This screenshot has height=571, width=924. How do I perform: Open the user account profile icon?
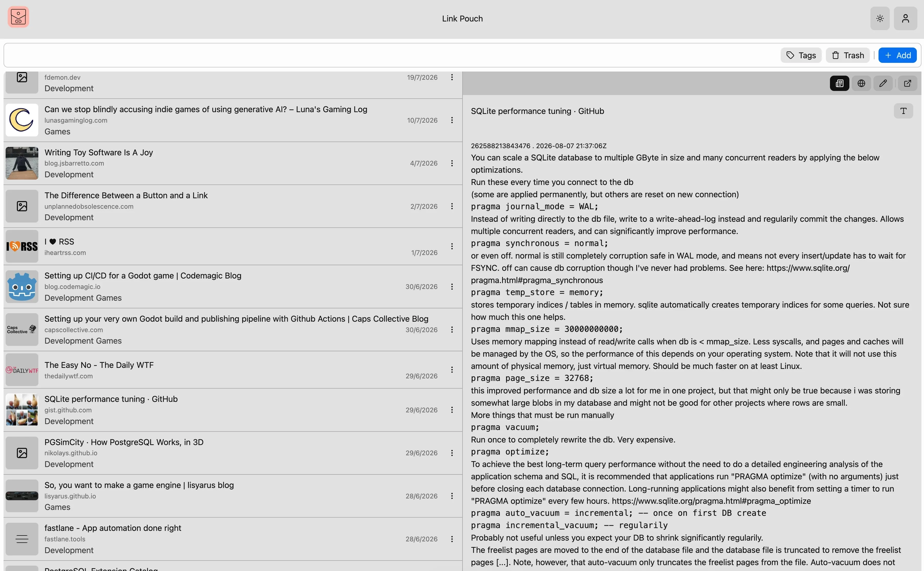pos(905,18)
